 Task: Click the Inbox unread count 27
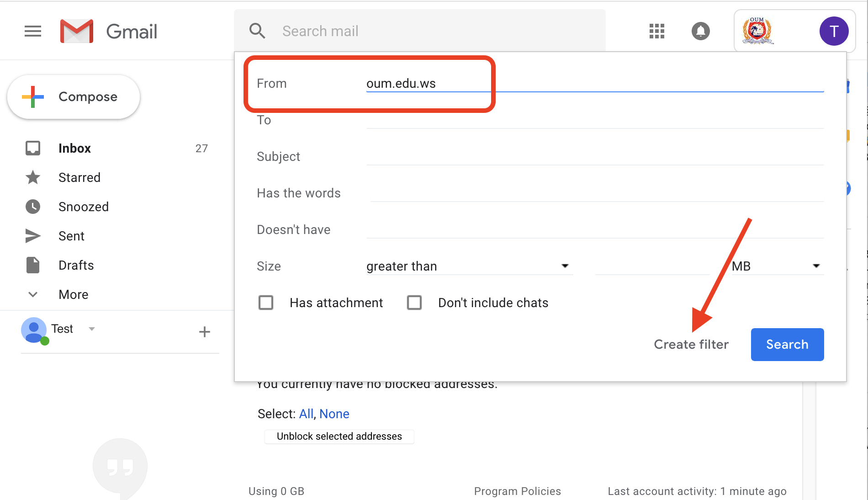(x=201, y=148)
